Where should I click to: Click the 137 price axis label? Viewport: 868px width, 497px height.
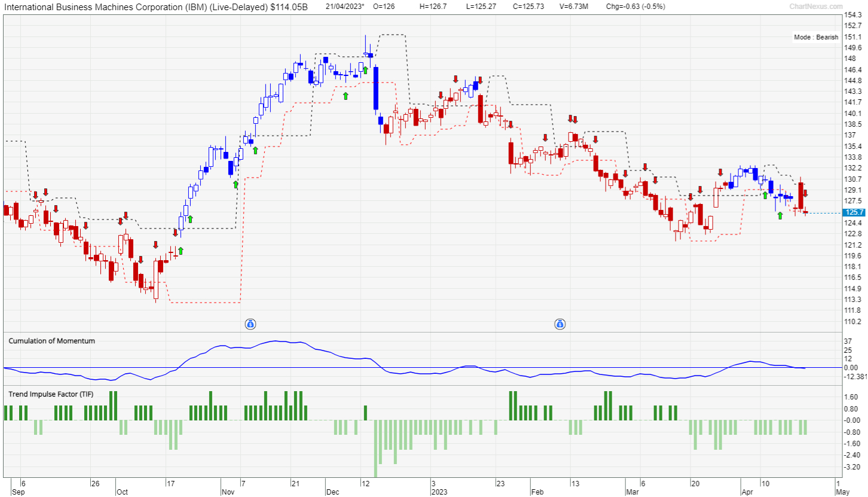point(849,136)
